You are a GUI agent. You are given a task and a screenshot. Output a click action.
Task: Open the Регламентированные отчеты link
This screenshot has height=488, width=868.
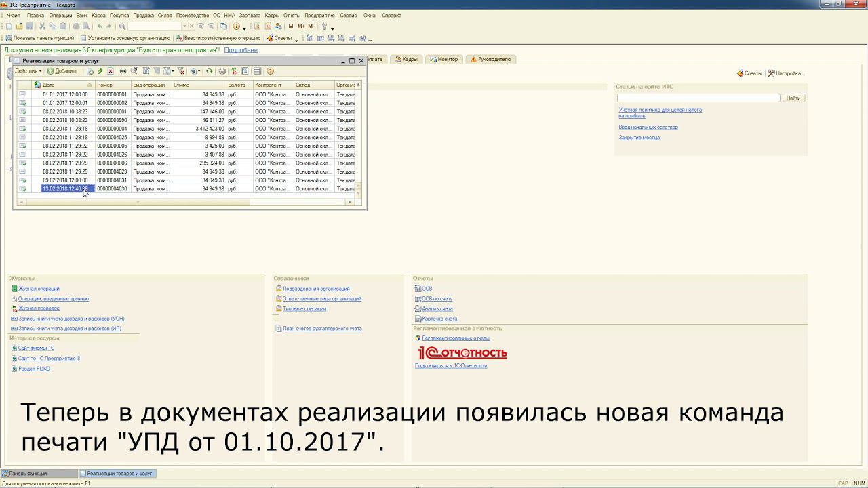point(455,338)
